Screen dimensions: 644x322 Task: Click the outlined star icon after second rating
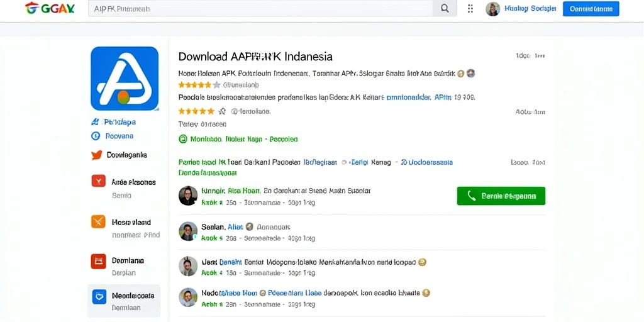(x=222, y=111)
